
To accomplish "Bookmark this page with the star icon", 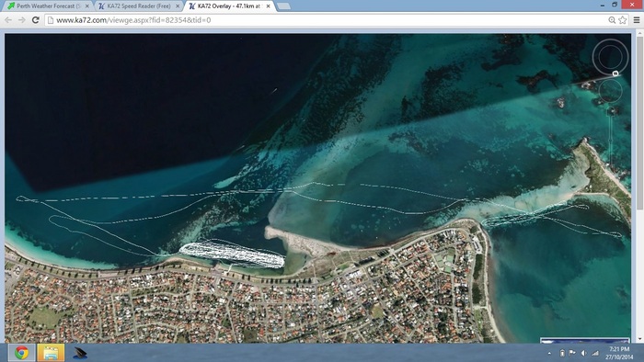I will pyautogui.click(x=623, y=20).
